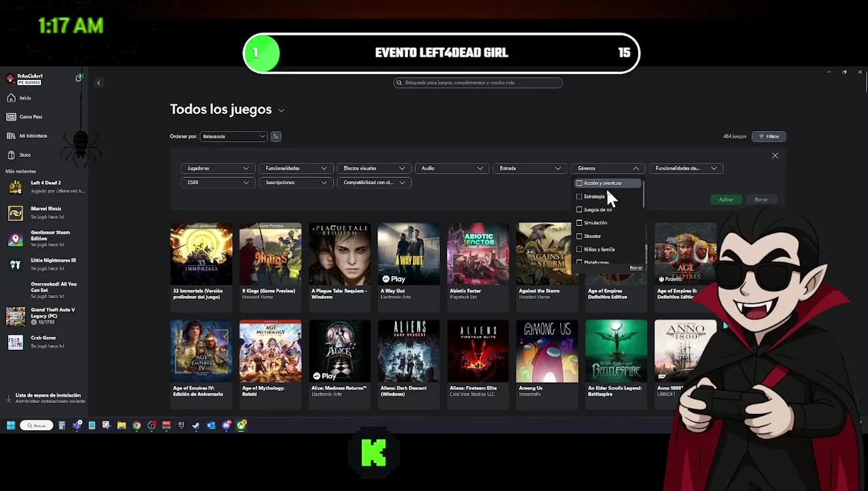868x491 pixels.
Task: Toggle sort direction button
Action: [x=276, y=136]
